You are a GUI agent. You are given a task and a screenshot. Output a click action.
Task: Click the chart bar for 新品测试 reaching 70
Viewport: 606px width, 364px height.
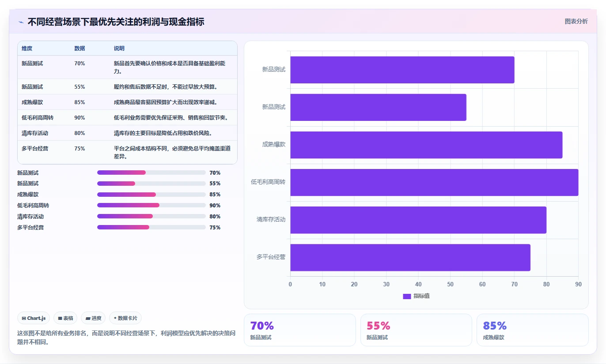pyautogui.click(x=402, y=70)
